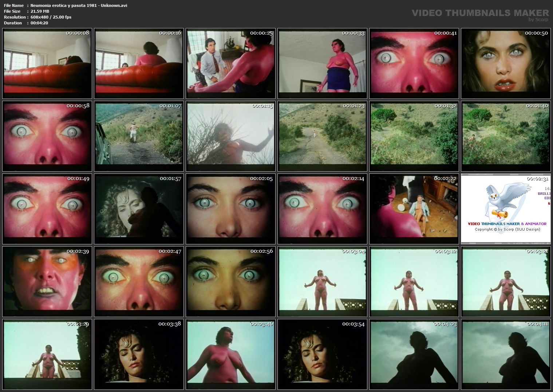Click 'Copyright @ by Scorp (SUU Design)' text

click(507, 229)
